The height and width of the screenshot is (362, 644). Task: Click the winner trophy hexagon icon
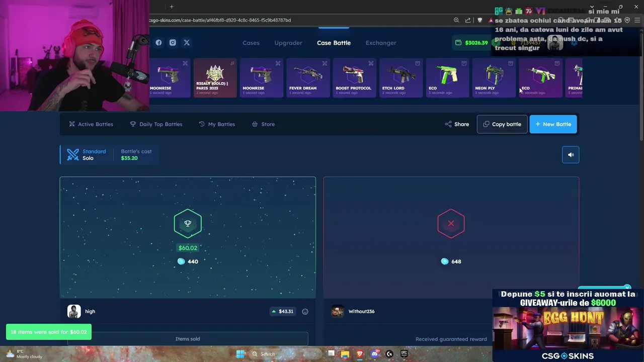tap(188, 223)
